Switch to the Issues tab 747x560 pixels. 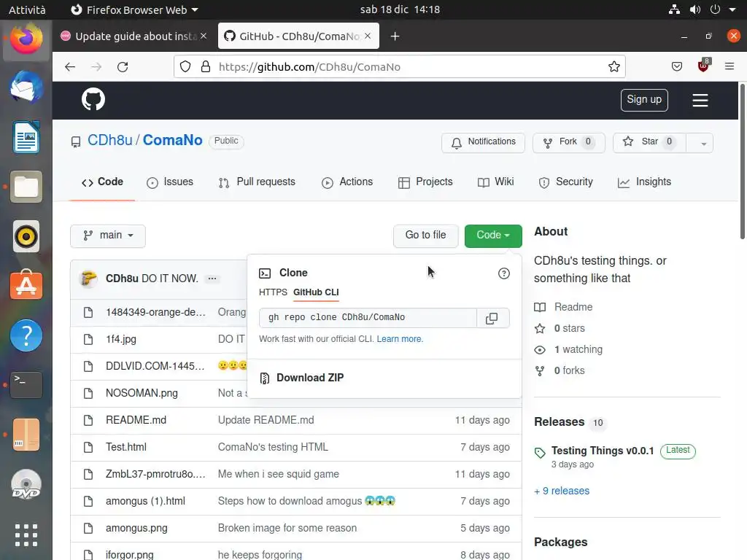pos(170,182)
